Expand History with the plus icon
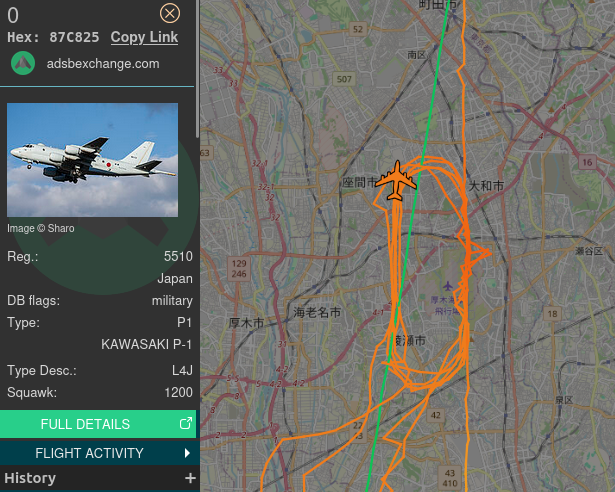The height and width of the screenshot is (492, 615). (x=190, y=478)
